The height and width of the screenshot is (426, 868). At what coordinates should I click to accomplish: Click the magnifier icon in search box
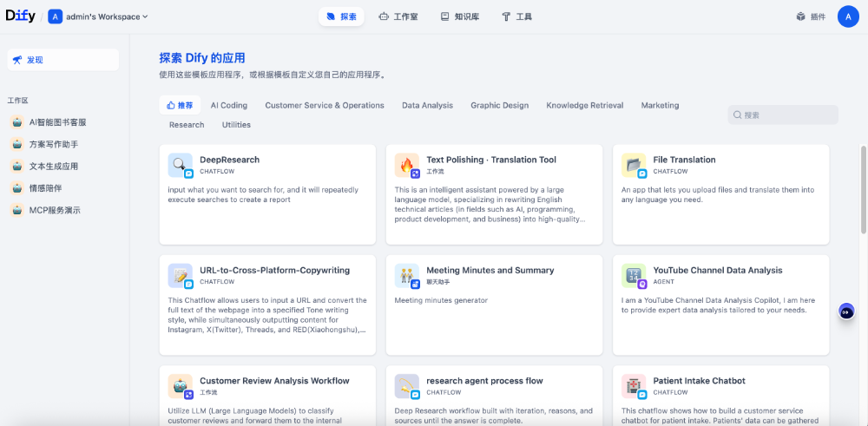pos(737,115)
